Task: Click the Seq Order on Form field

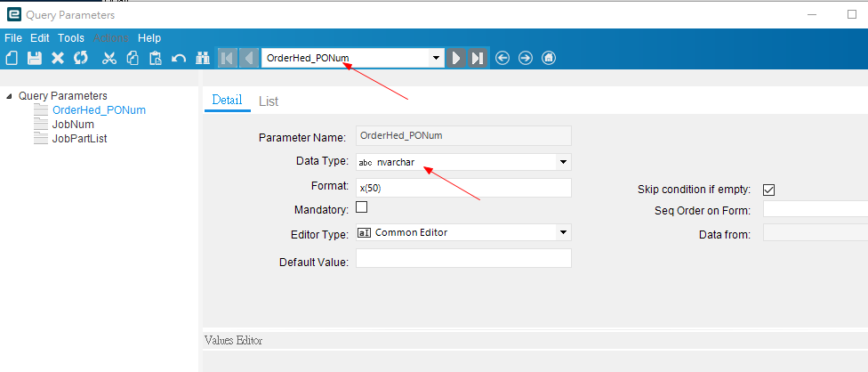Action: (816, 209)
